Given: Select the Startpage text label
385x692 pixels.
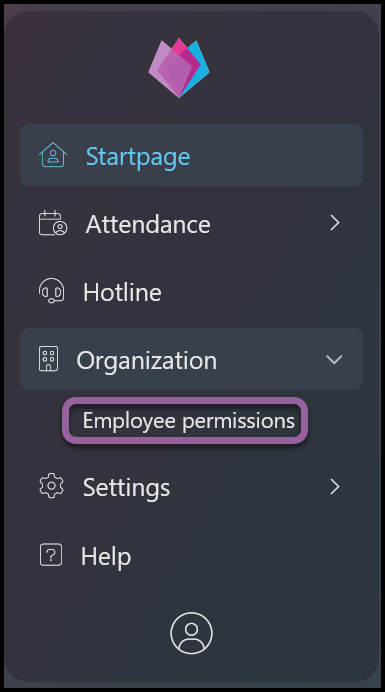Looking at the screenshot, I should pyautogui.click(x=138, y=157).
